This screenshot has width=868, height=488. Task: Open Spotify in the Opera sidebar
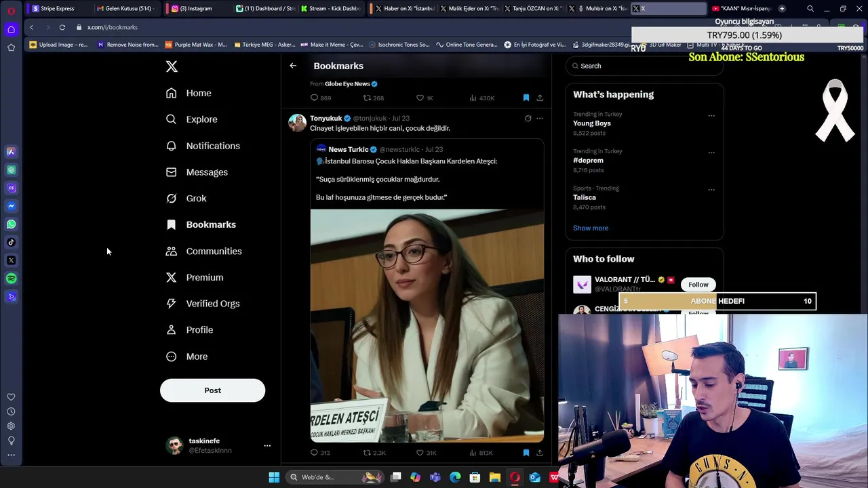pos(11,279)
